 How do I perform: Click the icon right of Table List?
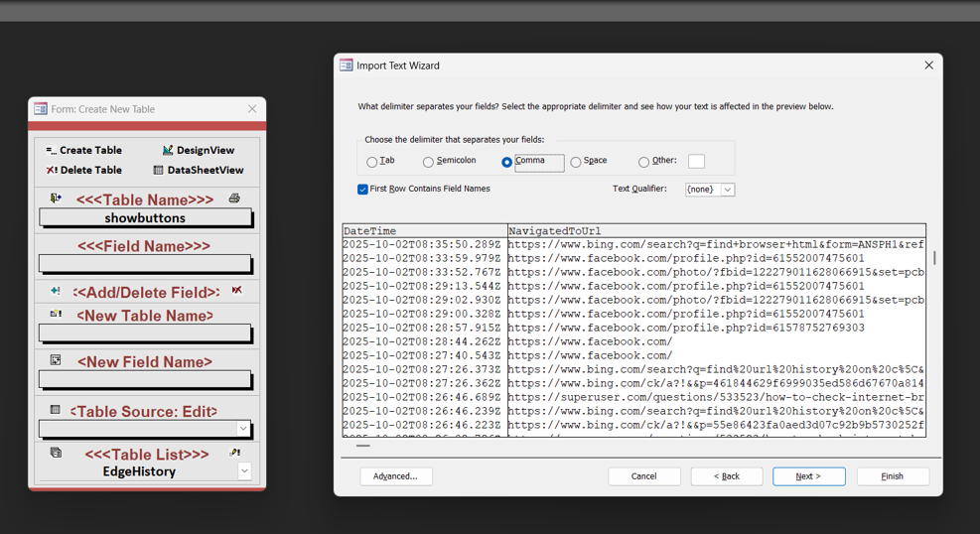[235, 453]
